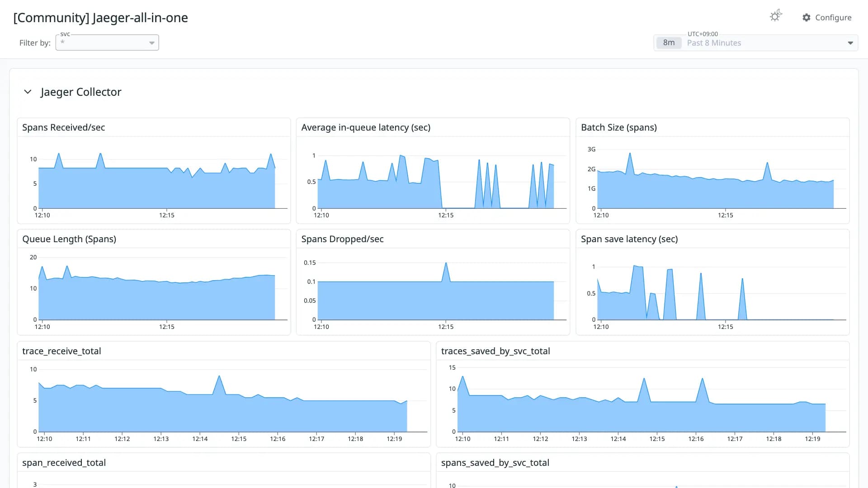Click inside the Average in-queue latency chart
The width and height of the screenshot is (868, 488).
click(x=436, y=181)
